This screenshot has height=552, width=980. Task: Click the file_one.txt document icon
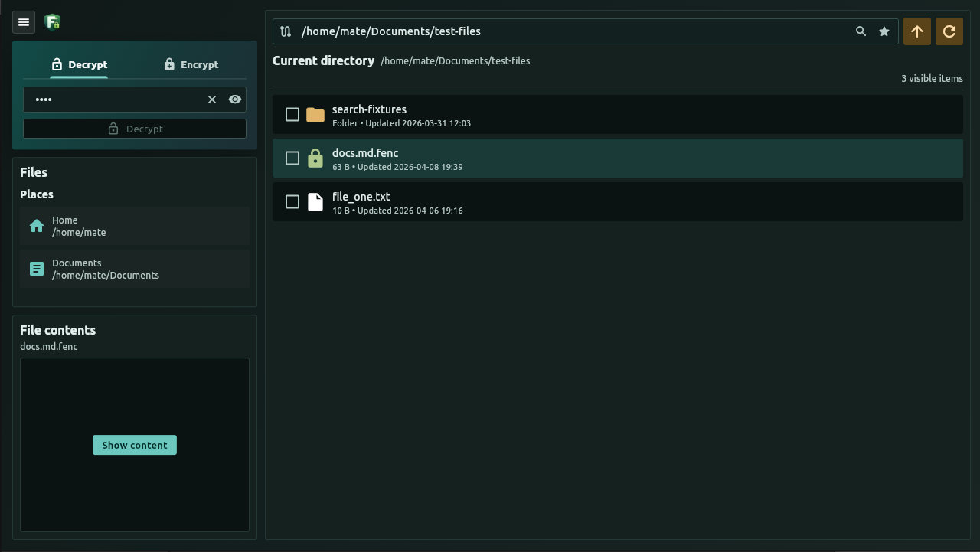[x=315, y=202]
